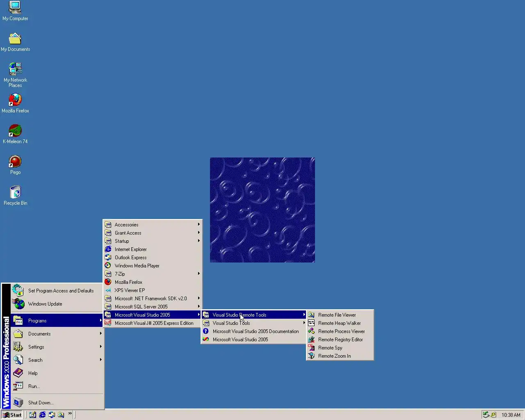Click the fourth quick launch magnifier icon

pos(61,415)
